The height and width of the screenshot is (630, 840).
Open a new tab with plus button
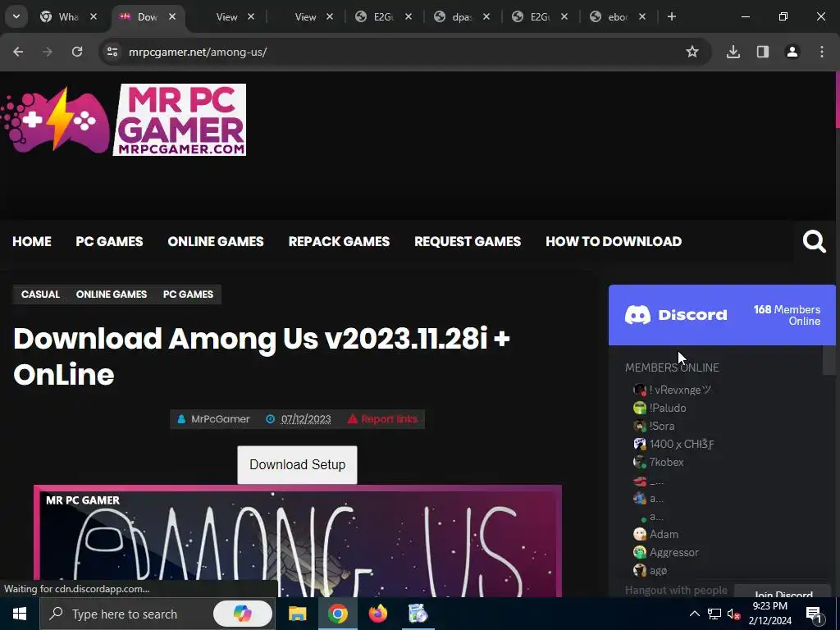tap(671, 16)
